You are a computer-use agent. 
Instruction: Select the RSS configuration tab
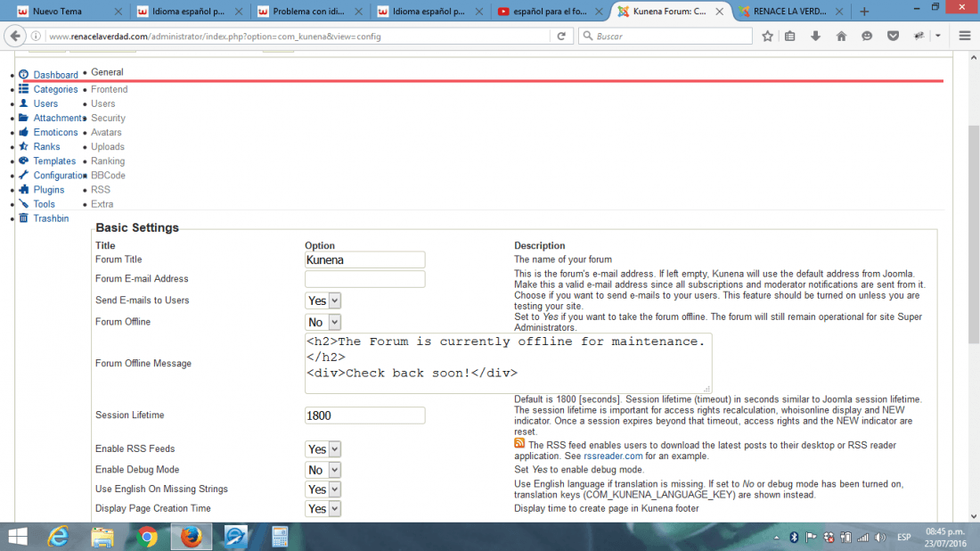(x=101, y=190)
